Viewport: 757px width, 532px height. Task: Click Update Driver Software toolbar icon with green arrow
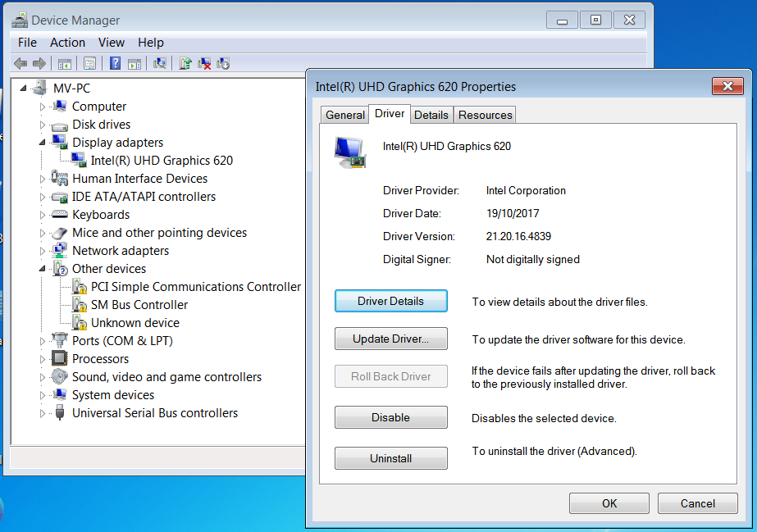[x=185, y=63]
